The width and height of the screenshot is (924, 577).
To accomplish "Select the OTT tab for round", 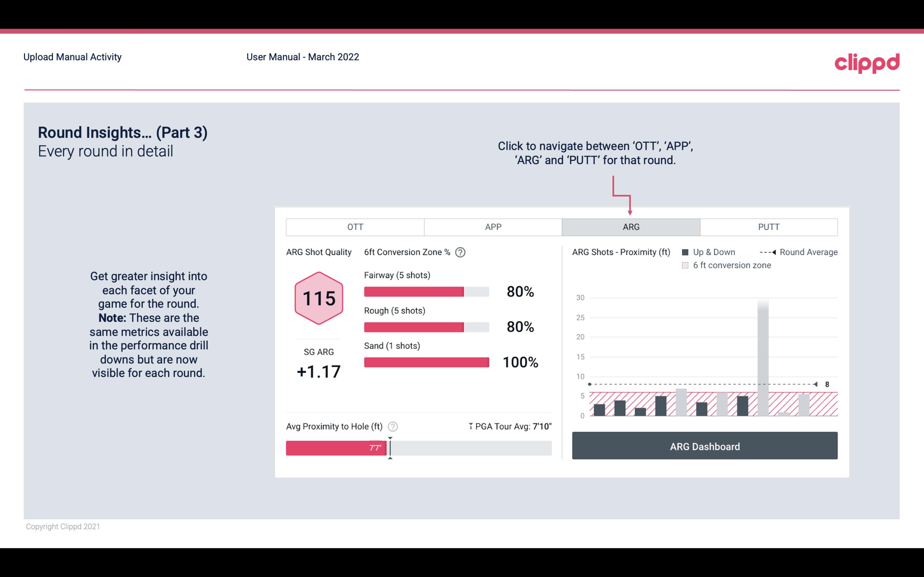I will (356, 226).
